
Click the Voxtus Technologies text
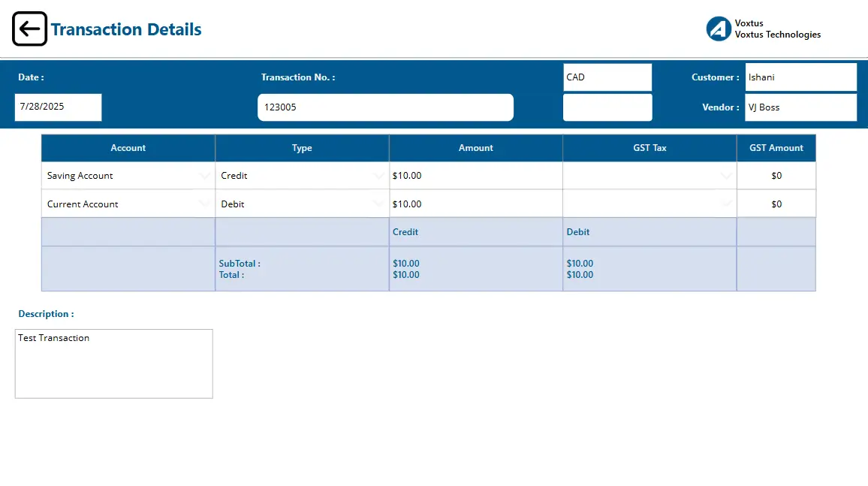click(778, 35)
